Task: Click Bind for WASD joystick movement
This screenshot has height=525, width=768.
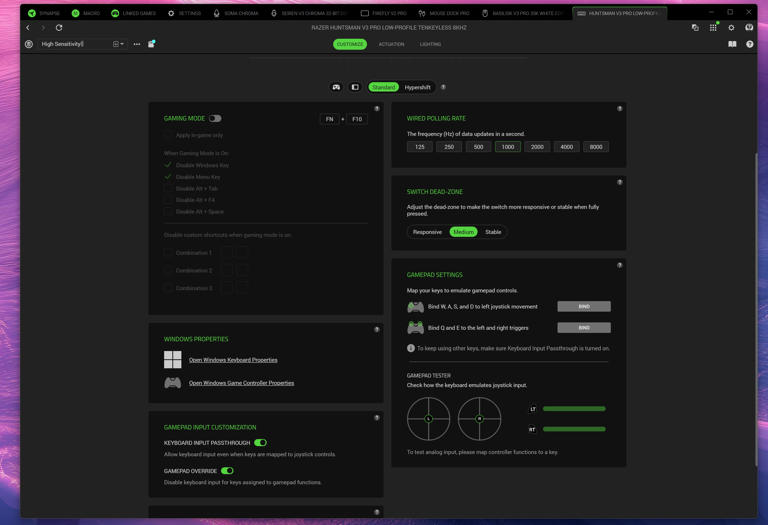Action: [x=584, y=307]
